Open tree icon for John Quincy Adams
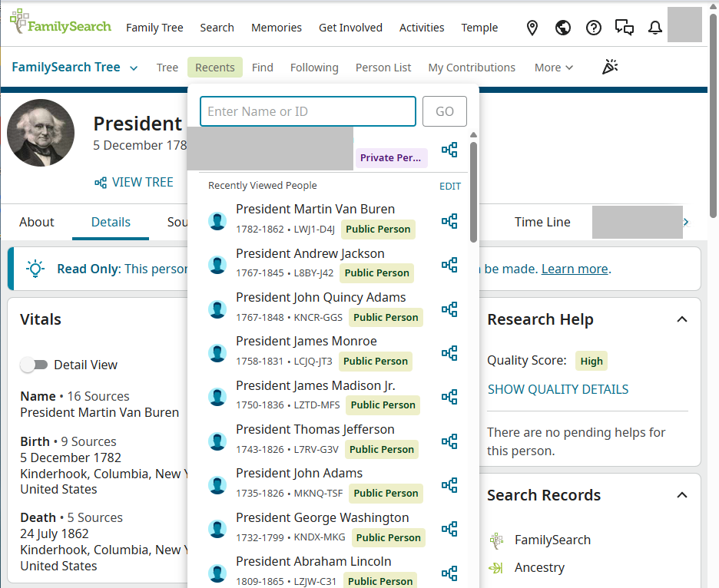Image resolution: width=719 pixels, height=588 pixels. pyautogui.click(x=449, y=309)
